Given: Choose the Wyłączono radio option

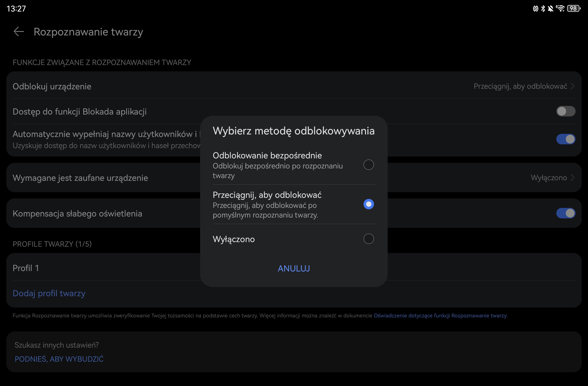Looking at the screenshot, I should (368, 239).
